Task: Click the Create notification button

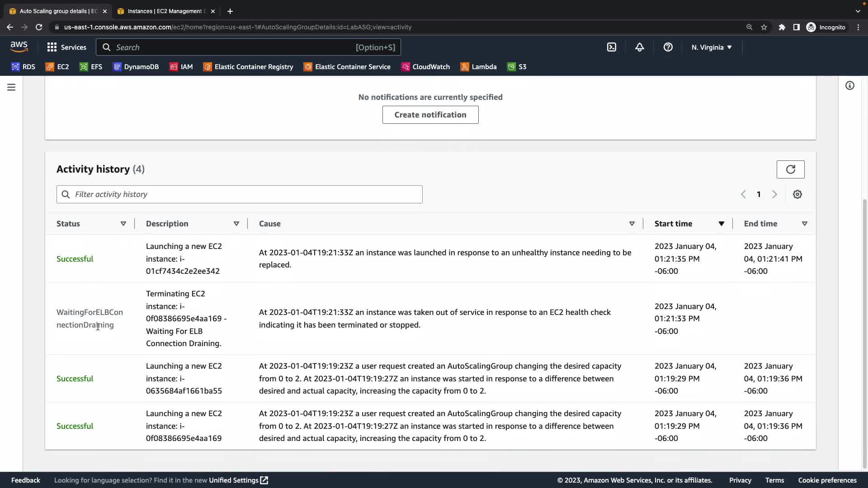Action: 430,115
